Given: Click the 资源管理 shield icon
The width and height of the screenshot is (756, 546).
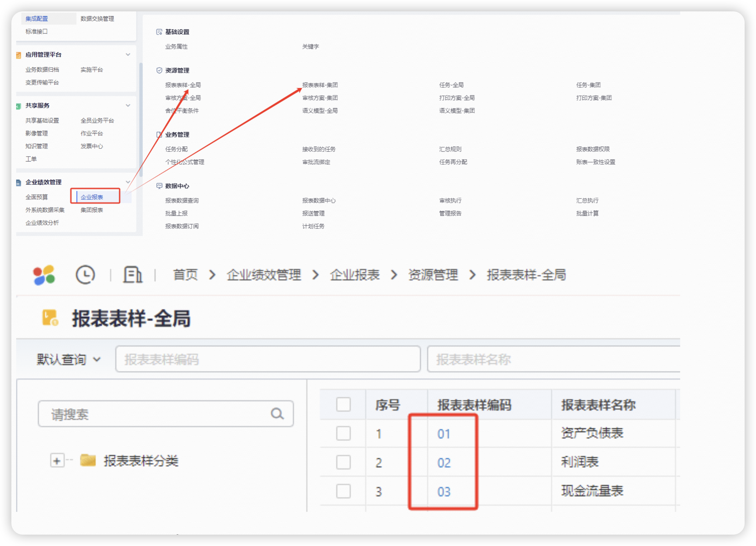Looking at the screenshot, I should point(159,70).
